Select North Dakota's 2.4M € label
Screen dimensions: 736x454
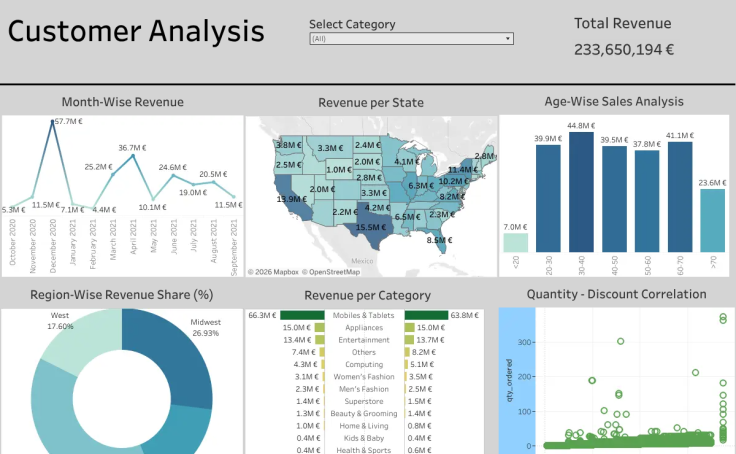(368, 145)
